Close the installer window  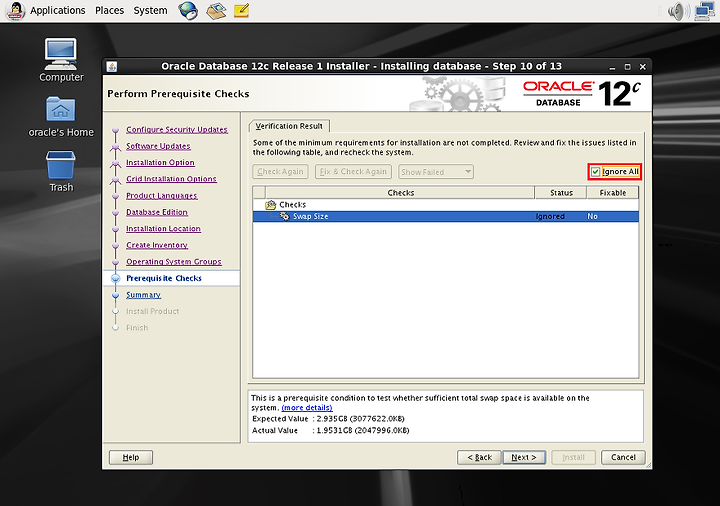click(x=643, y=67)
